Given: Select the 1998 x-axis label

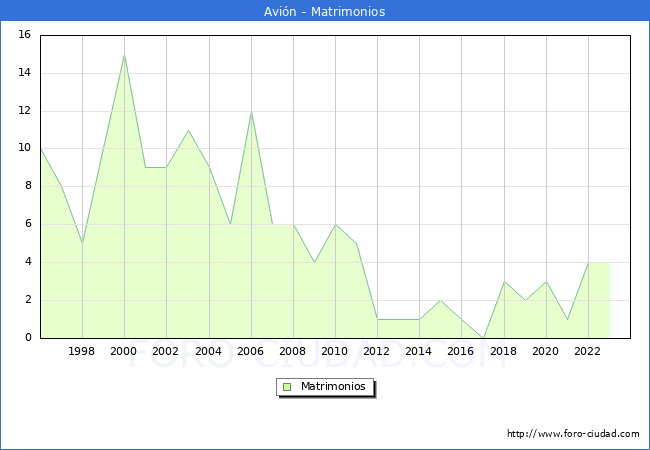Looking at the screenshot, I should (x=81, y=351).
